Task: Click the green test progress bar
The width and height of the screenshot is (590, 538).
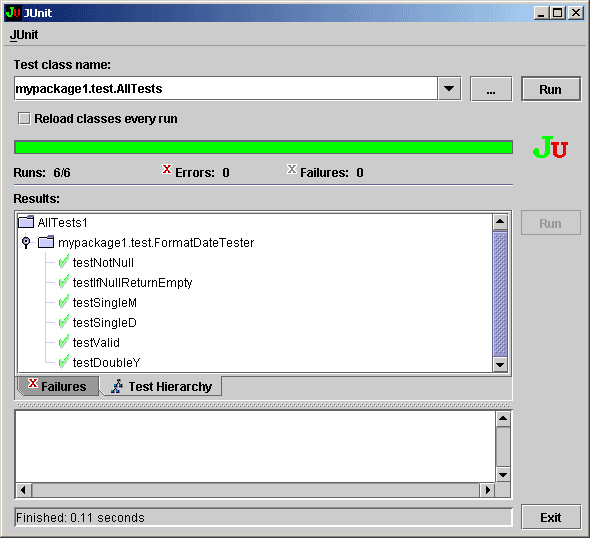Action: [x=263, y=147]
